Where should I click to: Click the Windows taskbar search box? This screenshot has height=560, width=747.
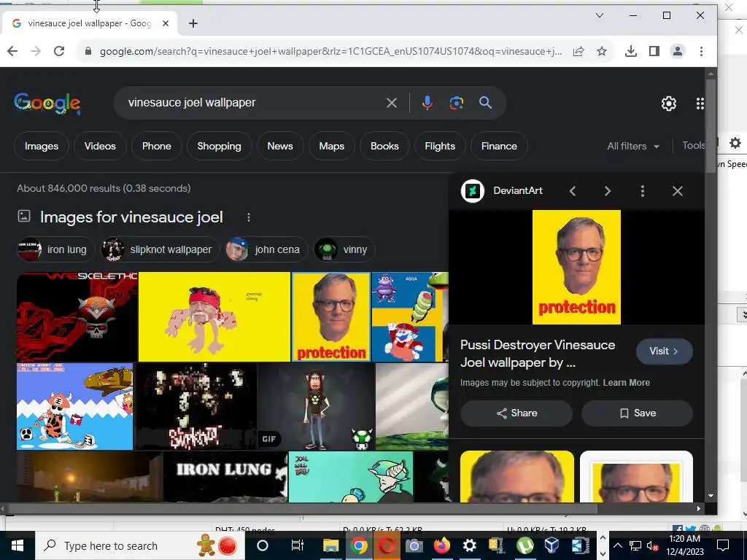tap(139, 545)
